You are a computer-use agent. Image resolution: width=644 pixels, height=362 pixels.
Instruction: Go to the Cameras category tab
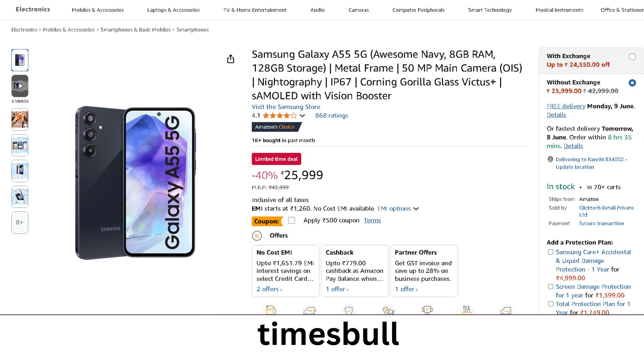(359, 10)
